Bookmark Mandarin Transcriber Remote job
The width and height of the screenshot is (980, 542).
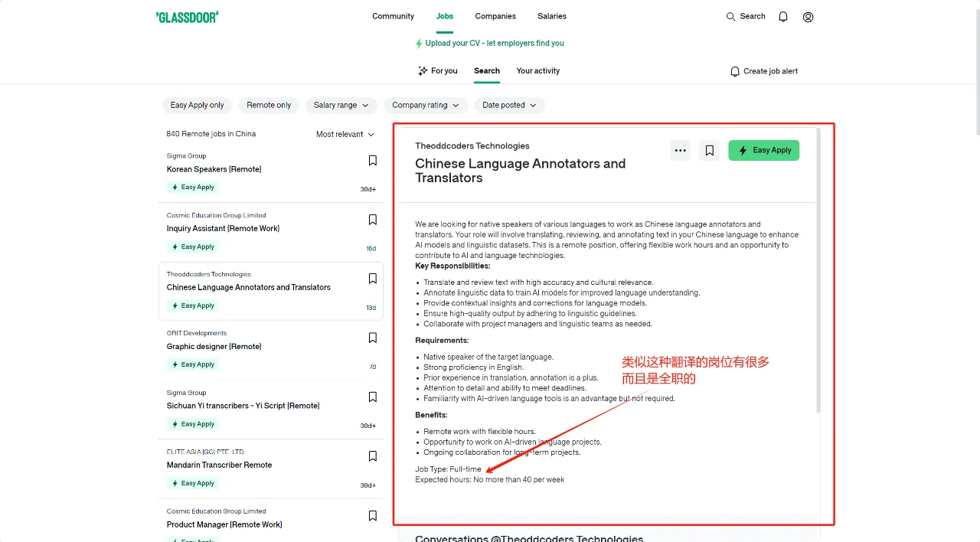[x=373, y=456]
